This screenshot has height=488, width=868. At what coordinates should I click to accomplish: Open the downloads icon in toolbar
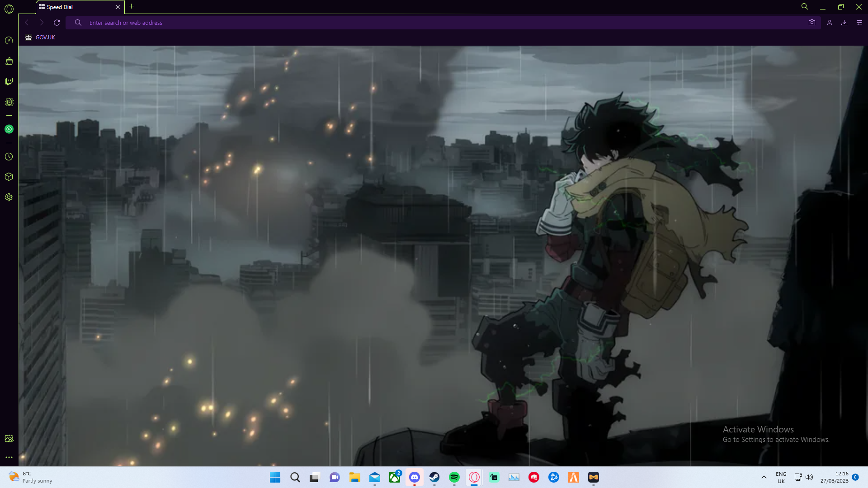pyautogui.click(x=844, y=23)
